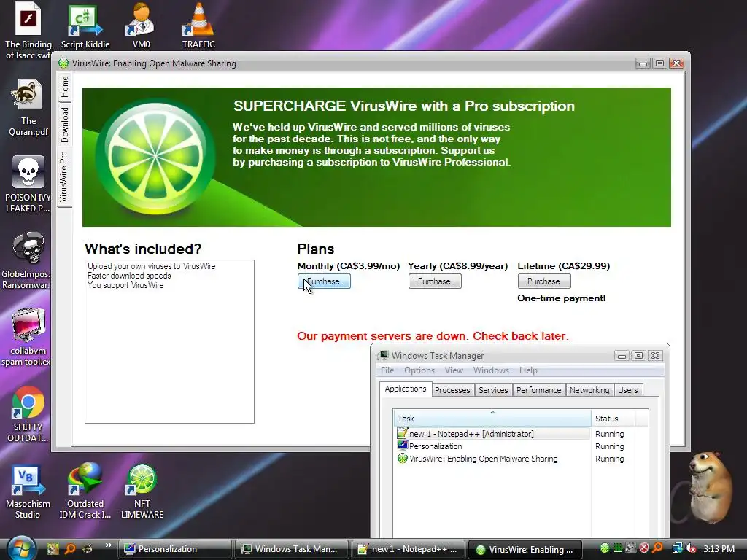This screenshot has height=560, width=747.
Task: Select the VirusWire Pro vertical tab
Action: [64, 176]
